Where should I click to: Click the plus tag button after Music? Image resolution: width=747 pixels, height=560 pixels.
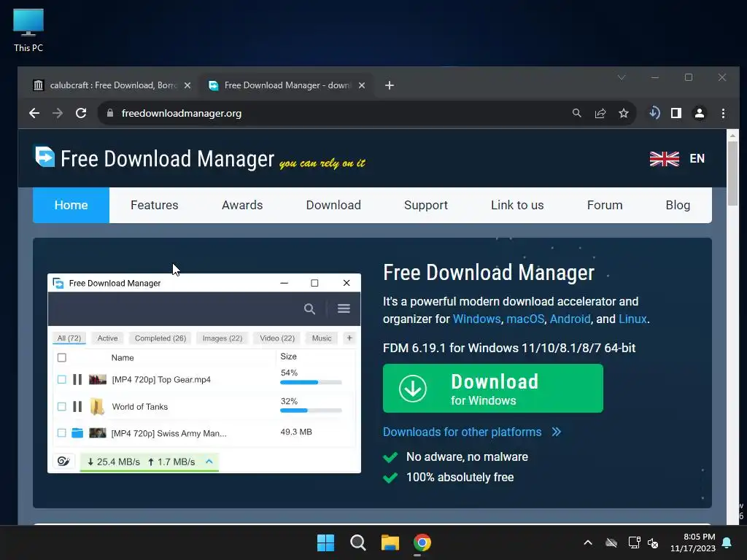point(349,338)
